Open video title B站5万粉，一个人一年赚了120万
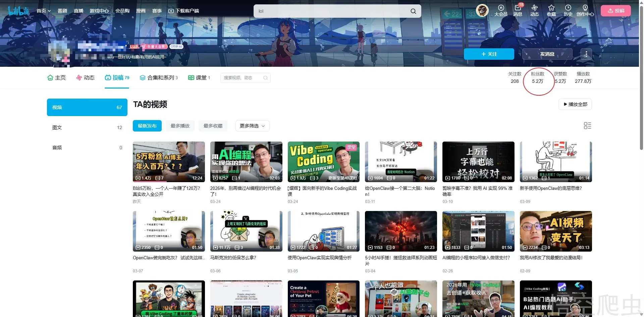The image size is (644, 317). (167, 191)
